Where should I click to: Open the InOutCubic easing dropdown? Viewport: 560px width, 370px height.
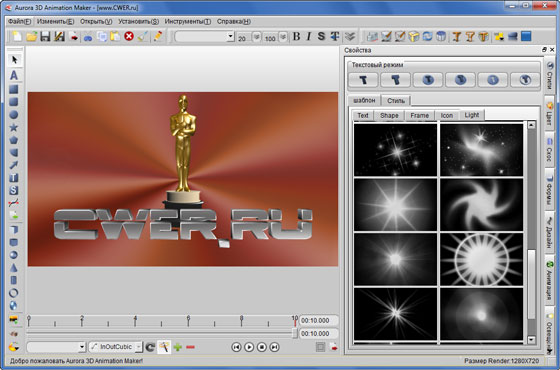[115, 347]
